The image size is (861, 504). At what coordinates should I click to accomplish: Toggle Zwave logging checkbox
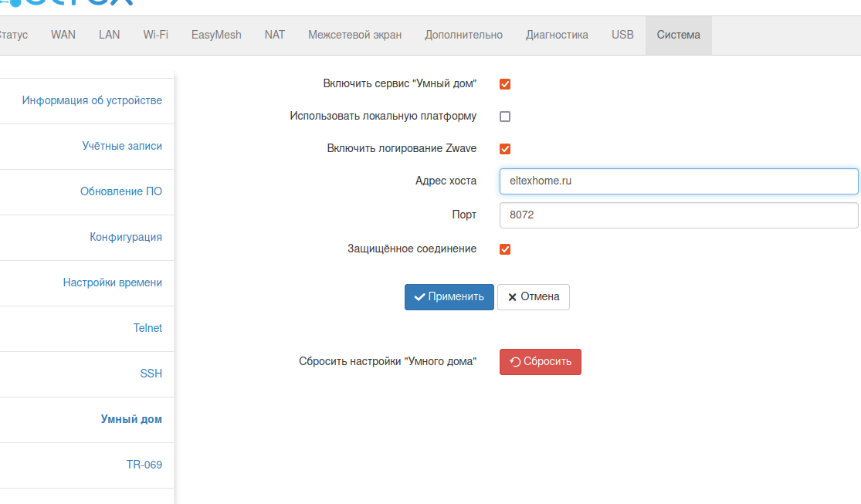pyautogui.click(x=505, y=149)
